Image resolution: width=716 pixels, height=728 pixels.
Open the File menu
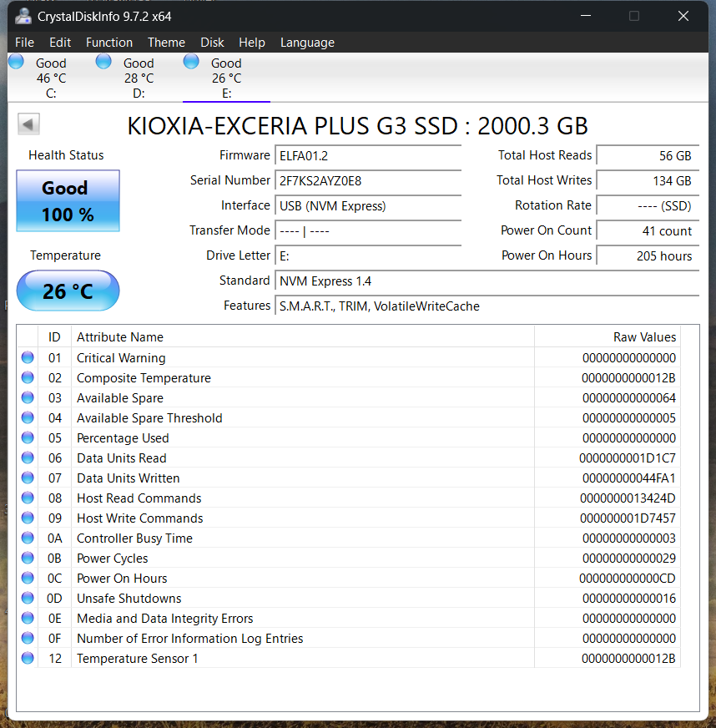tap(24, 43)
